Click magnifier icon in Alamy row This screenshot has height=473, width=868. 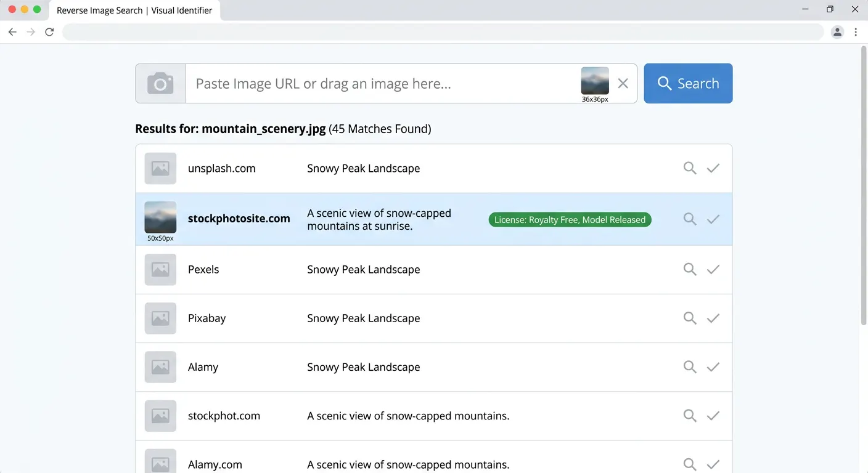[x=690, y=366]
